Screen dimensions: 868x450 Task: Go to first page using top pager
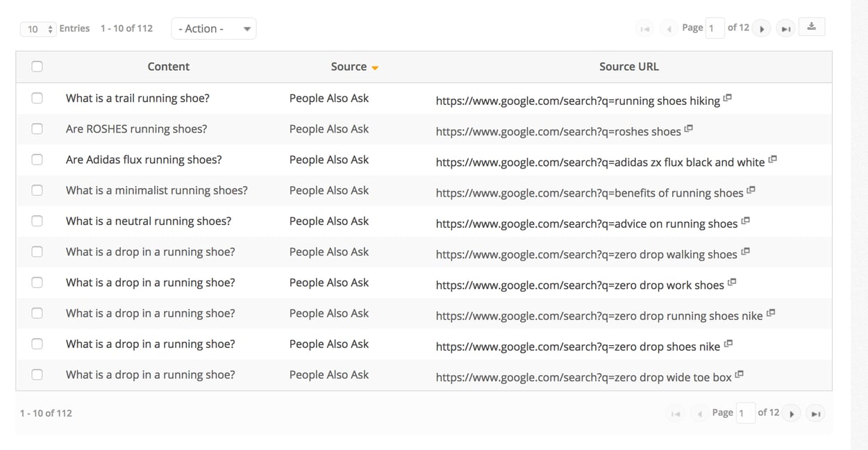tap(645, 28)
